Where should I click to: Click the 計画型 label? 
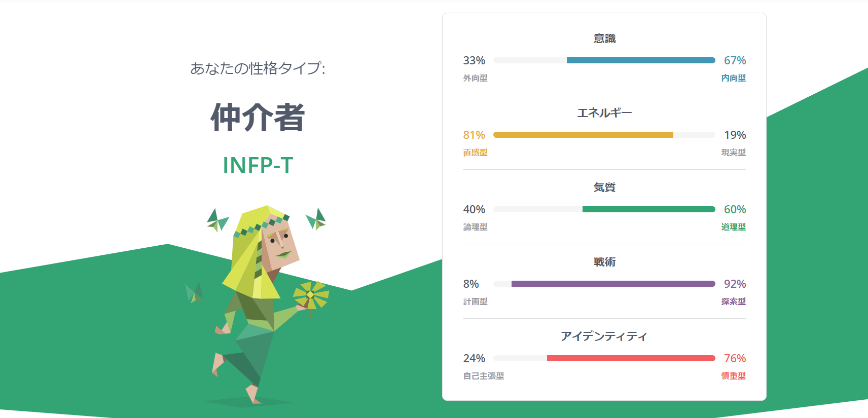(x=475, y=301)
